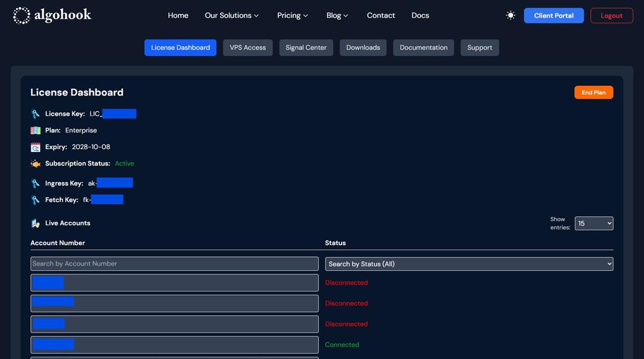The height and width of the screenshot is (359, 644).
Task: Click the Expiry calendar icon
Action: point(36,147)
